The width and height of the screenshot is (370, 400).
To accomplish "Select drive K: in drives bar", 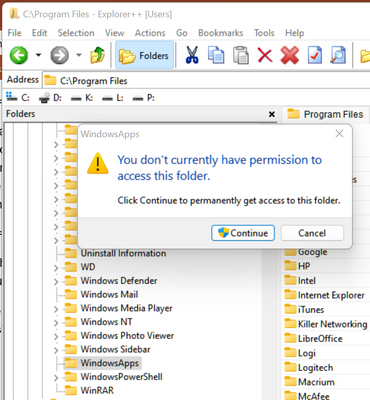I will point(82,98).
